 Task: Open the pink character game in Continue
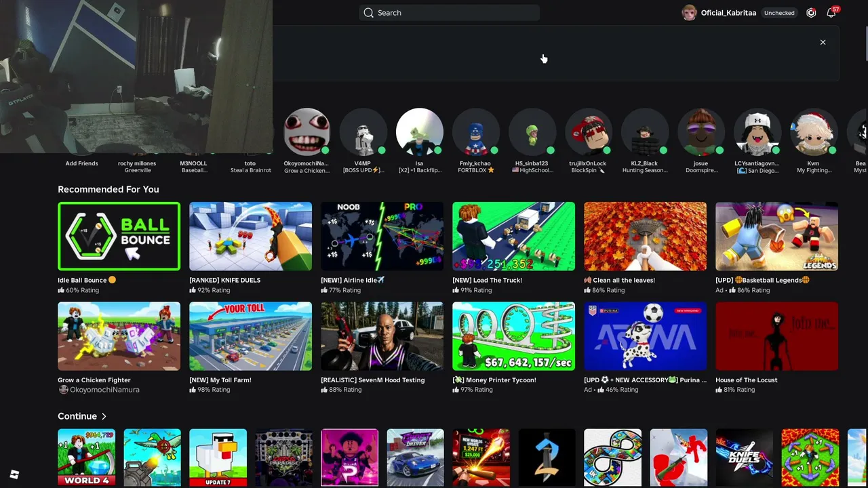pos(350,457)
